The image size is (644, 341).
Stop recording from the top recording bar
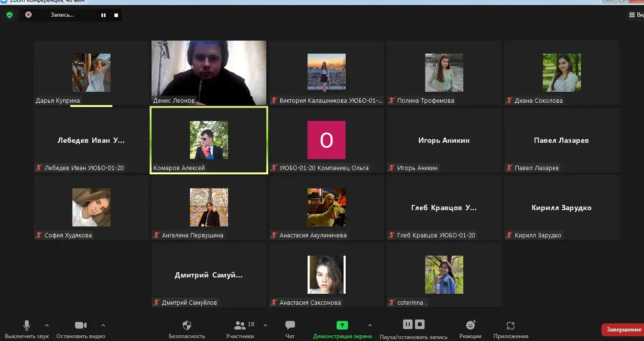[x=116, y=15]
